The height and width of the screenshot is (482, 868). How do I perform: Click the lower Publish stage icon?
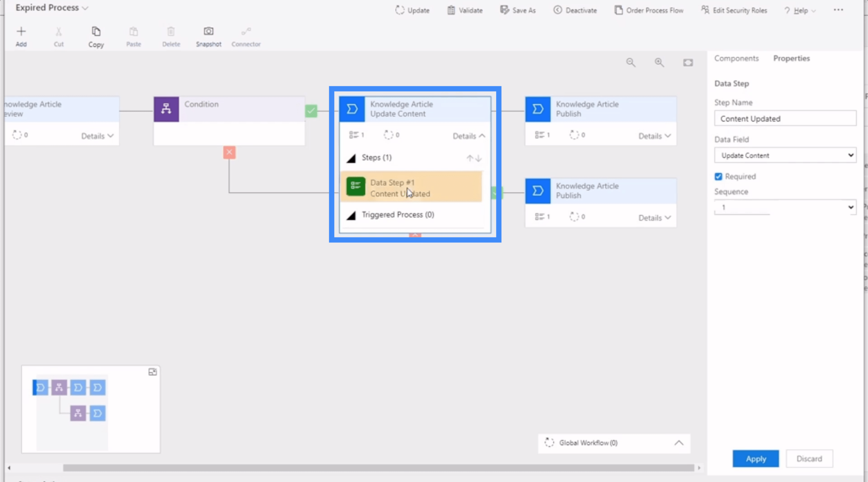click(x=538, y=191)
